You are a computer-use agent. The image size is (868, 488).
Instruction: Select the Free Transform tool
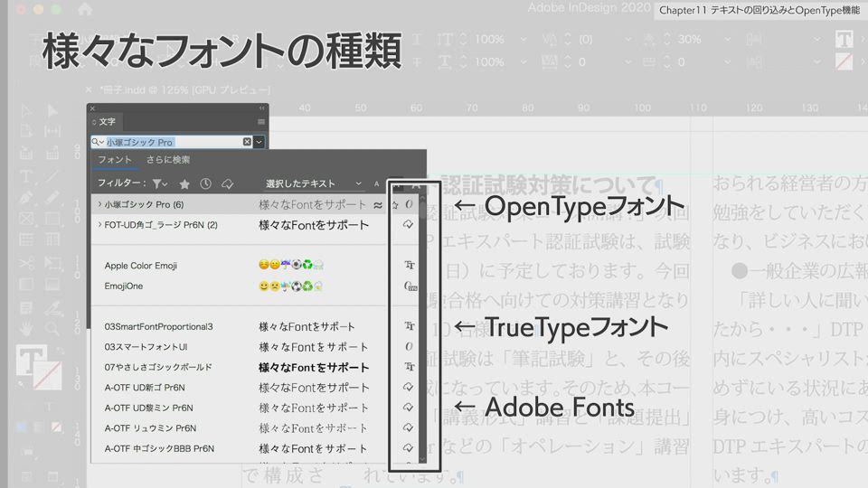tap(52, 263)
